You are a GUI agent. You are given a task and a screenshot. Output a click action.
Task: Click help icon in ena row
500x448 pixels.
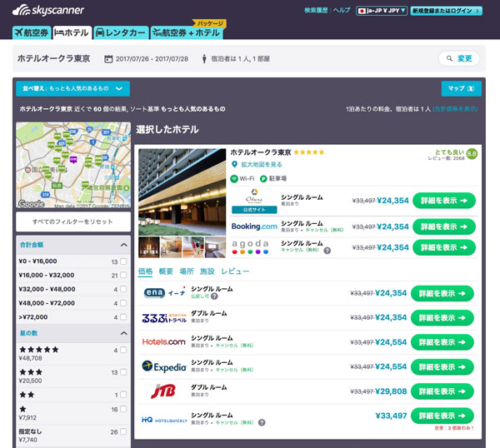click(214, 296)
